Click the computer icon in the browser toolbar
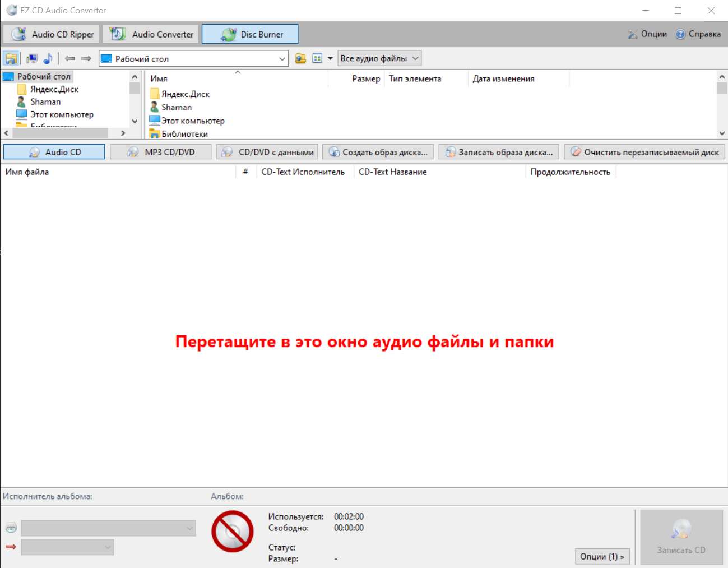The width and height of the screenshot is (728, 568). pos(32,58)
